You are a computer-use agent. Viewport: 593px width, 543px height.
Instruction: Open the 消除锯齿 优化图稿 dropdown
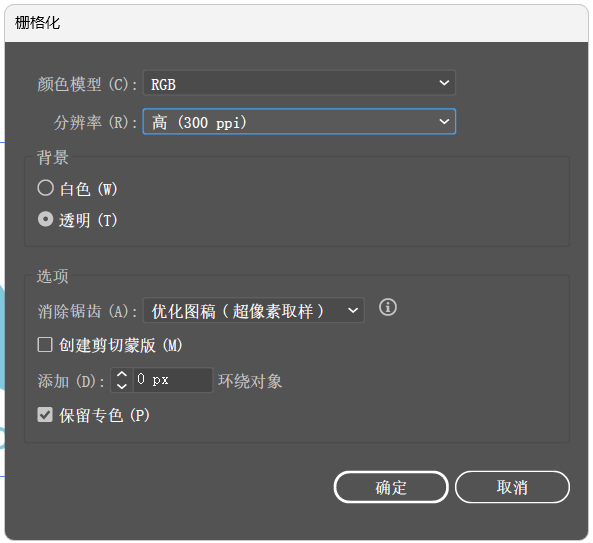(x=253, y=310)
